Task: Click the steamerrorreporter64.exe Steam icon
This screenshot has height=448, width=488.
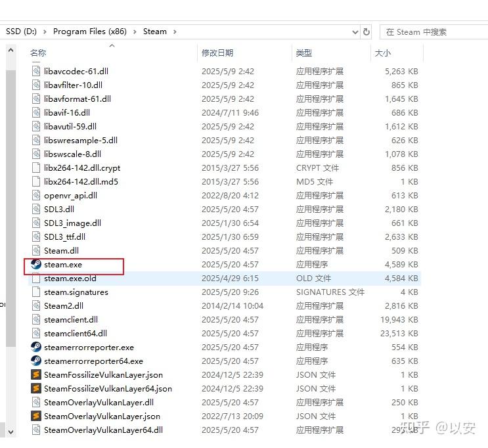Action: (36, 361)
